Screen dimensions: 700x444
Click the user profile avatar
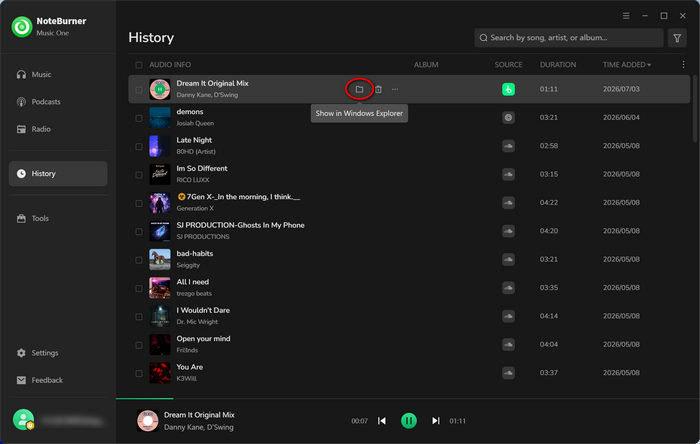[x=23, y=419]
